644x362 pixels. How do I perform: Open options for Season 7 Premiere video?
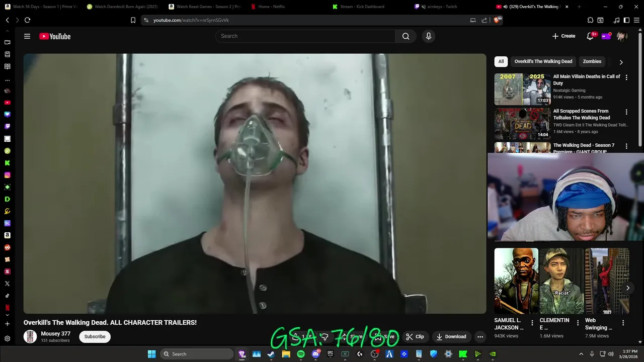point(626,146)
